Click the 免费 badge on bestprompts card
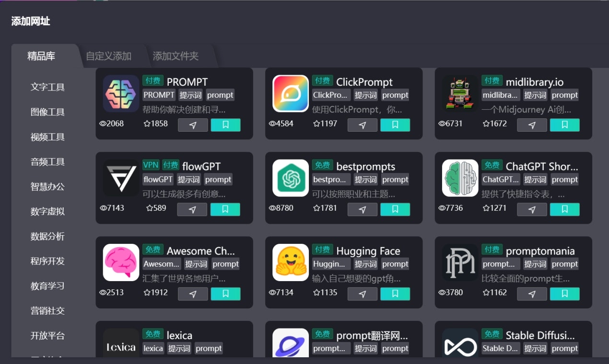Image resolution: width=609 pixels, height=364 pixels. 322,165
